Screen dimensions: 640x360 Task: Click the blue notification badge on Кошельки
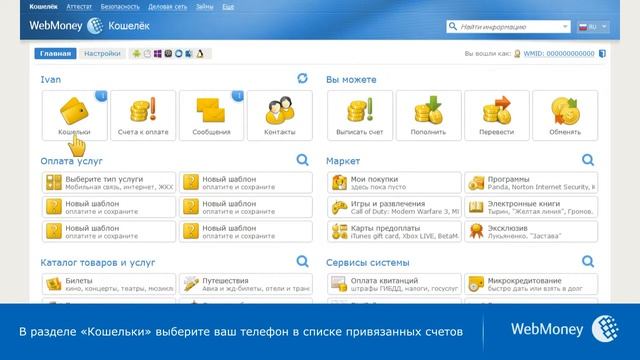(102, 96)
